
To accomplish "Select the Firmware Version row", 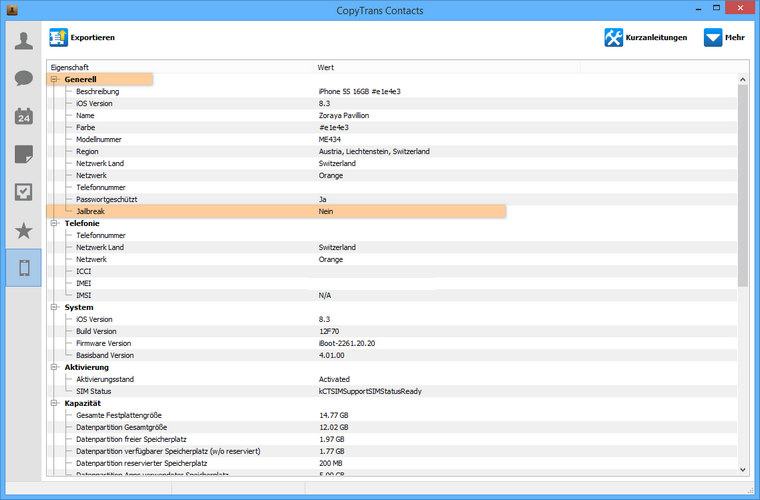I will pyautogui.click(x=392, y=343).
